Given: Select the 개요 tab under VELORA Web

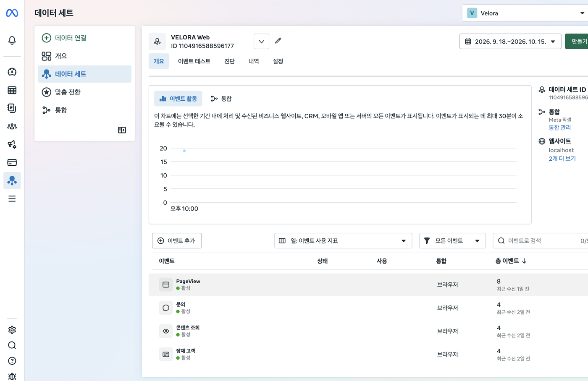Looking at the screenshot, I should pyautogui.click(x=159, y=61).
